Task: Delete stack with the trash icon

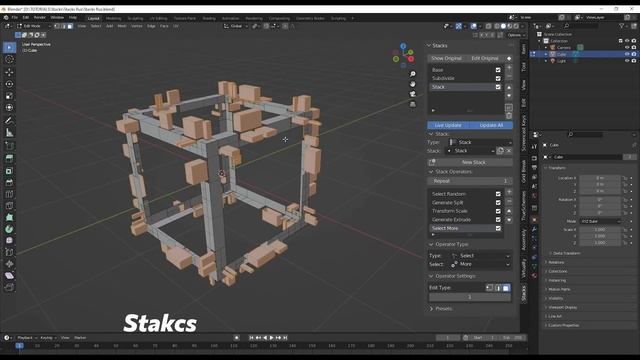Action: [509, 116]
